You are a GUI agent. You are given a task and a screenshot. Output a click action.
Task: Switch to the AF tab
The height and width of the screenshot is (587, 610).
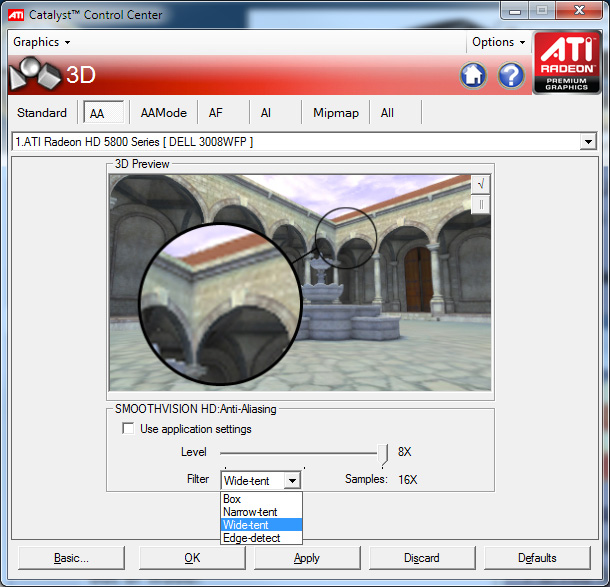tap(216, 113)
